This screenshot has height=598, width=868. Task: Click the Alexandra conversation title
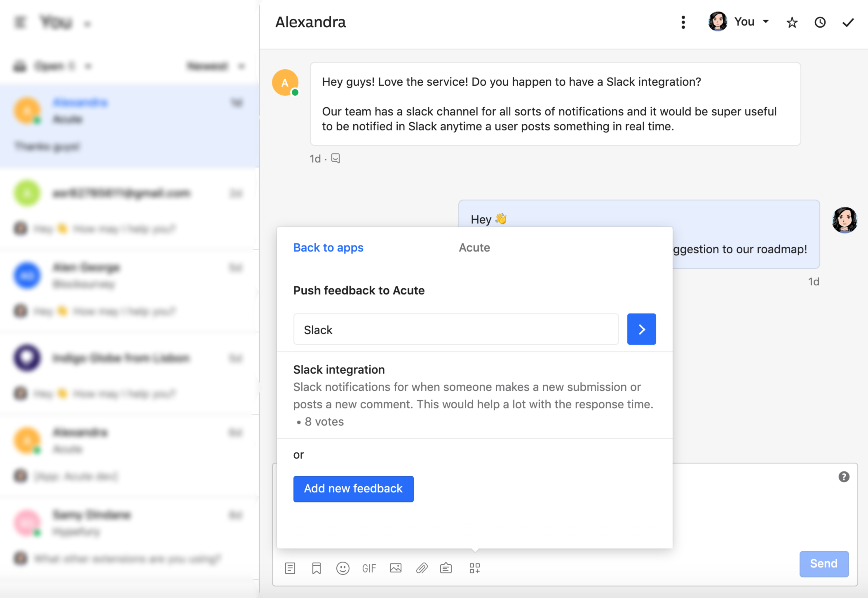(x=310, y=22)
